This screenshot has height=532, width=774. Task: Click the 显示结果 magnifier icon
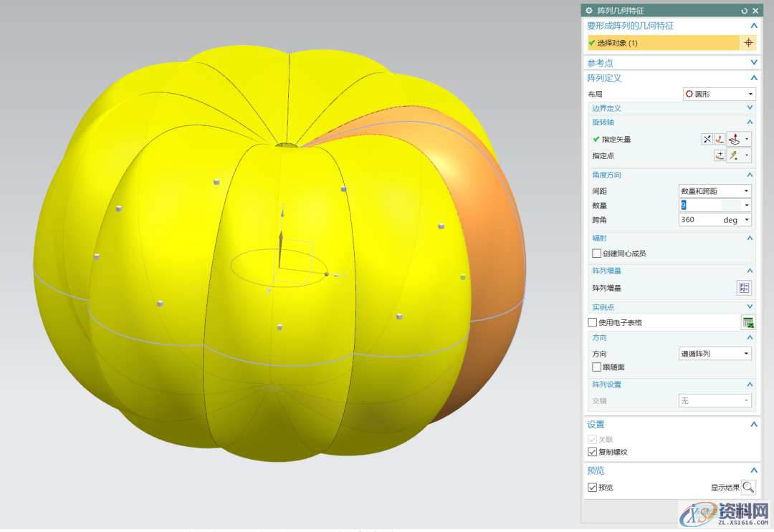click(748, 488)
